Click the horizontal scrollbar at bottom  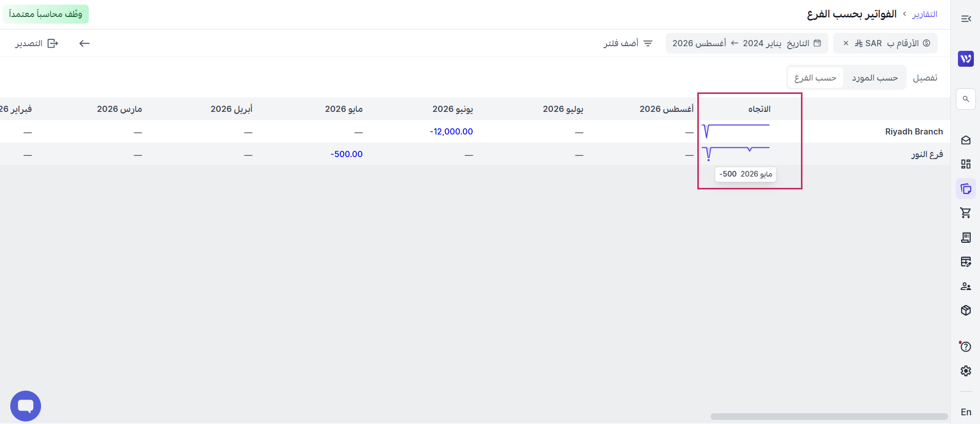coord(829,416)
